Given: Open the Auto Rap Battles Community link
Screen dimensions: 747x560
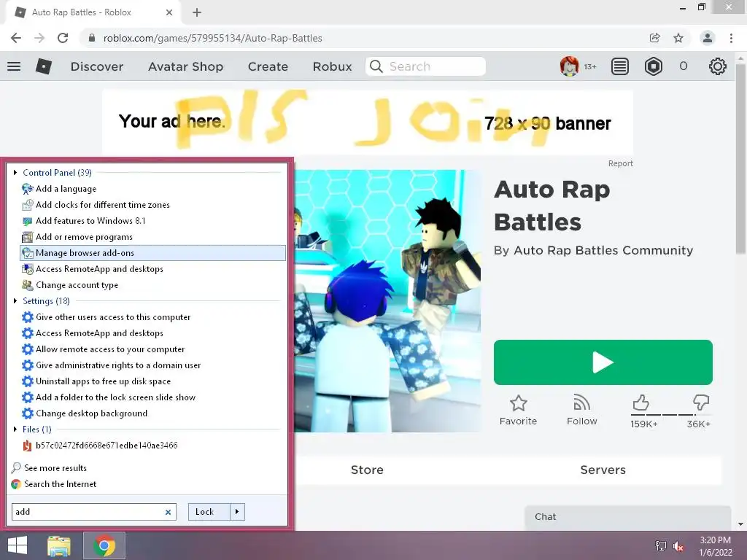Looking at the screenshot, I should pos(603,251).
